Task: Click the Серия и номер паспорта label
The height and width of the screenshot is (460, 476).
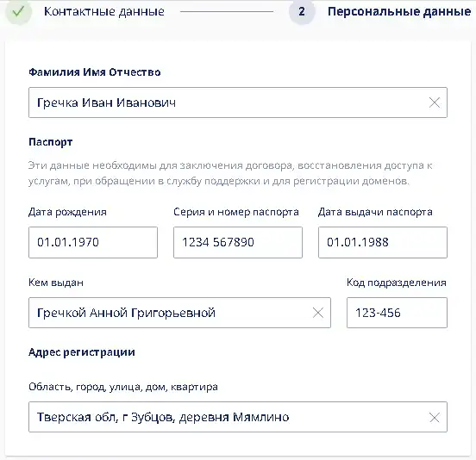Action: [x=236, y=212]
